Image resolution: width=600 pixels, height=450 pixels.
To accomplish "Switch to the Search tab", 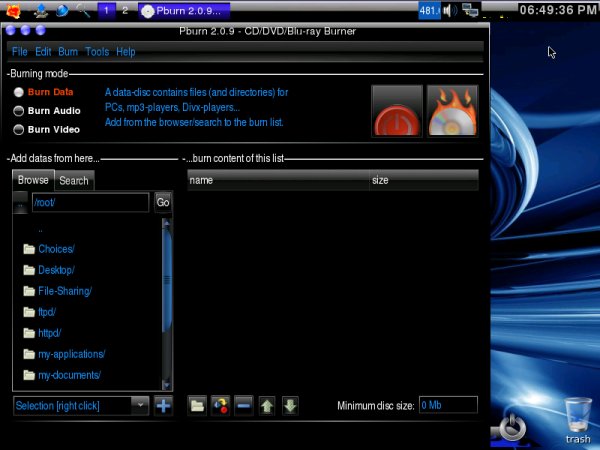I will click(x=74, y=180).
